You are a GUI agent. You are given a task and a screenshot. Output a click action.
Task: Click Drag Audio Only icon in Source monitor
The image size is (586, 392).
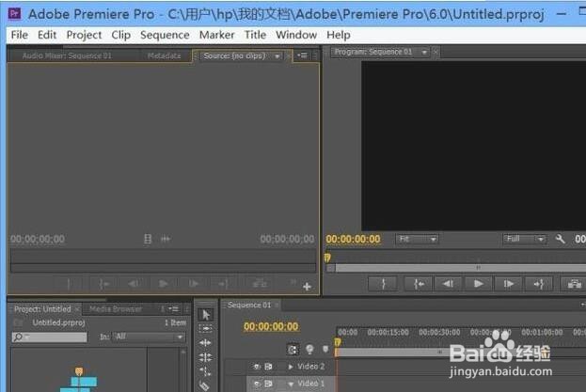tap(166, 239)
